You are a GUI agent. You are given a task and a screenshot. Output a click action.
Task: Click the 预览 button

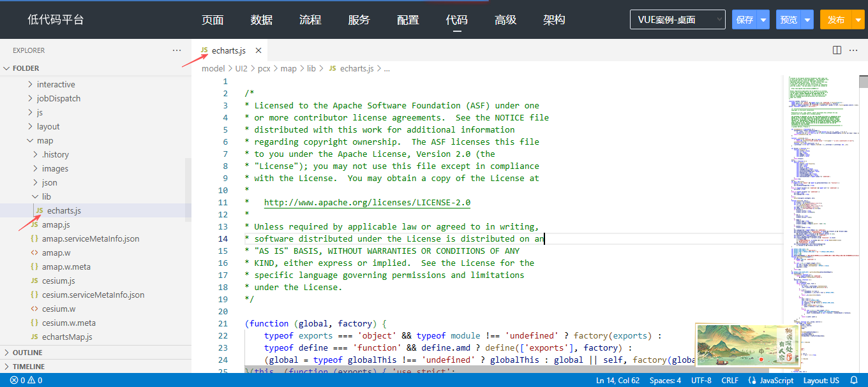(x=788, y=20)
